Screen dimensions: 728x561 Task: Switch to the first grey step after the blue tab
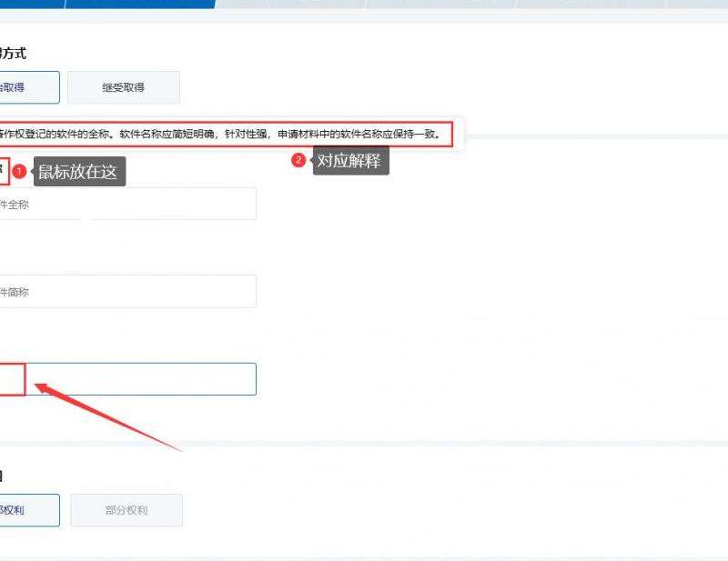tap(291, 4)
